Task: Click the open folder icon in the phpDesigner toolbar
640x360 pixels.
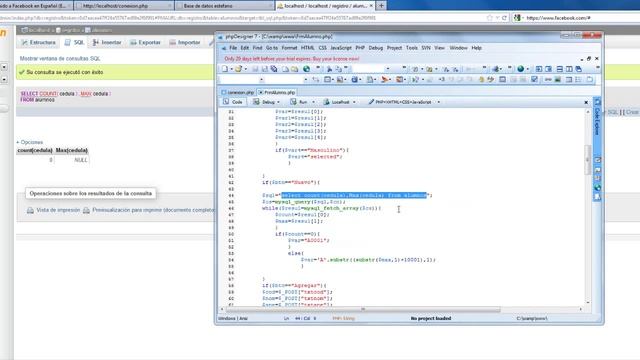Action: pos(238,69)
